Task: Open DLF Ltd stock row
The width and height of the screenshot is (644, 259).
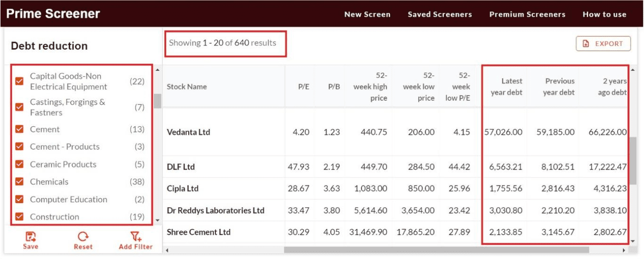Action: [x=181, y=167]
